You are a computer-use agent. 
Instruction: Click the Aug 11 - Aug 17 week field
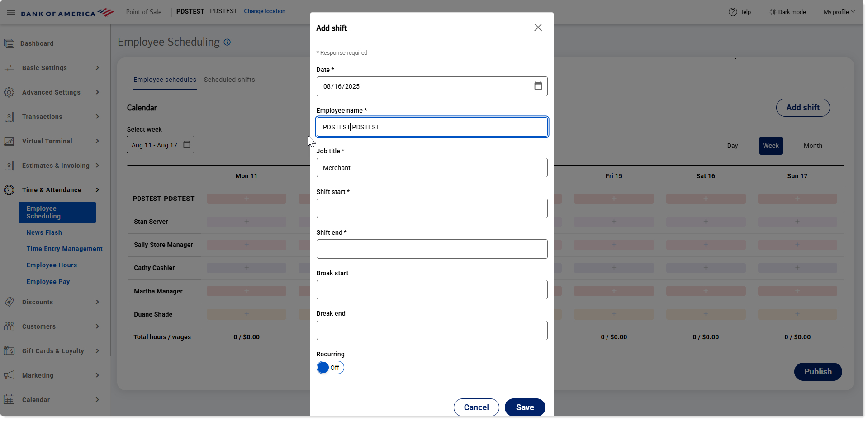[x=161, y=145]
